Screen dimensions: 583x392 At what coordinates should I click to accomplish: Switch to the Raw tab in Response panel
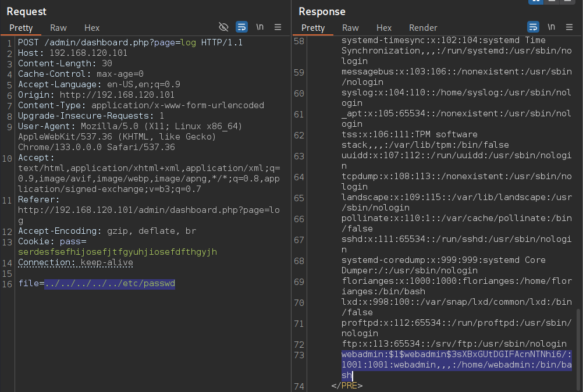click(350, 28)
